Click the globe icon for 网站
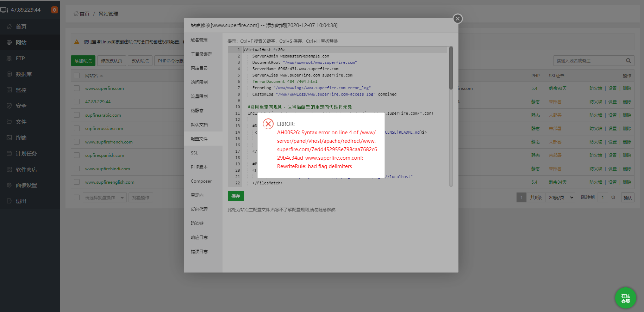The height and width of the screenshot is (312, 644). 9,42
